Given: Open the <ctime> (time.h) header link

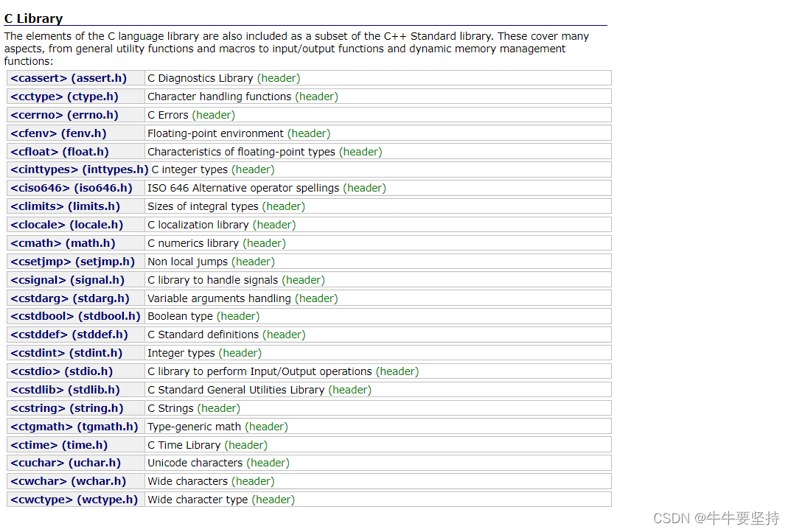Looking at the screenshot, I should click(x=59, y=445).
